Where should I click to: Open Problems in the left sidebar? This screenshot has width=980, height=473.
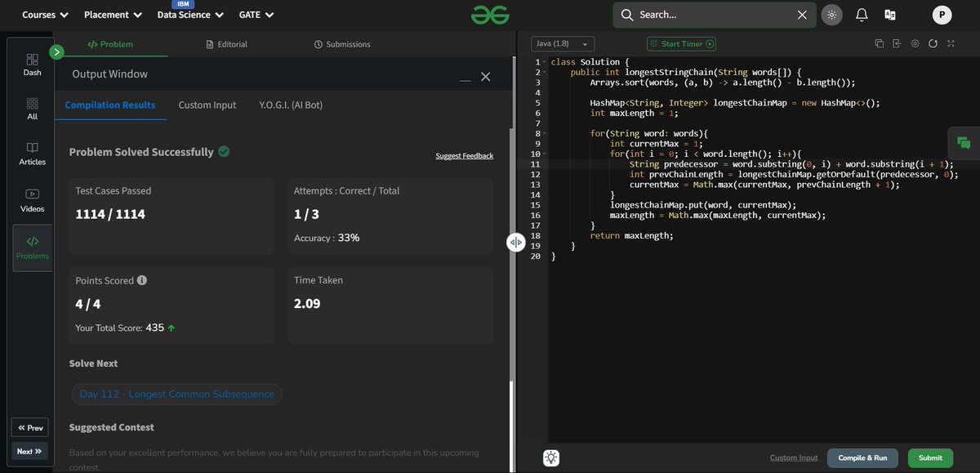point(32,248)
